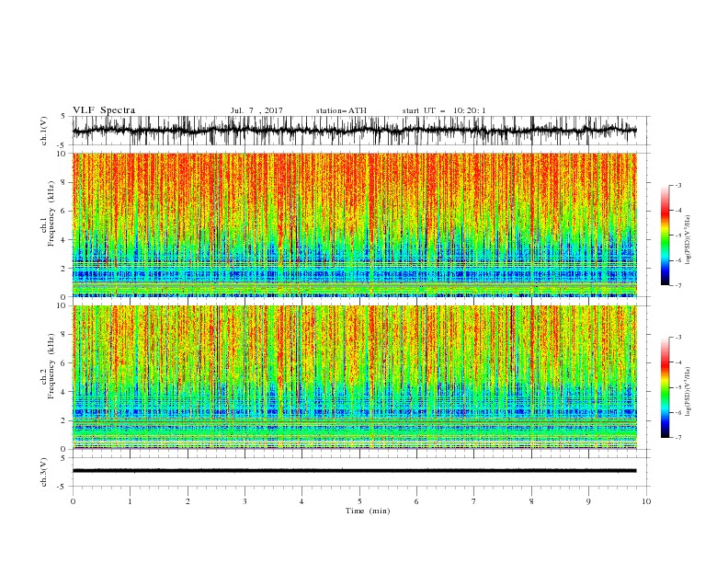Click the "VLF Spectra" plot title
Screen dimensions: 728x563
click(104, 110)
